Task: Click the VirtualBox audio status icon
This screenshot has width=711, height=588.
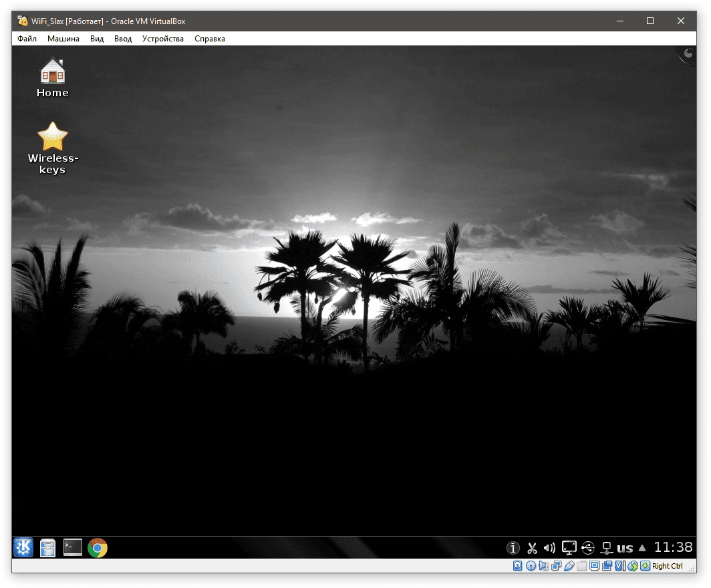Action: [x=543, y=566]
